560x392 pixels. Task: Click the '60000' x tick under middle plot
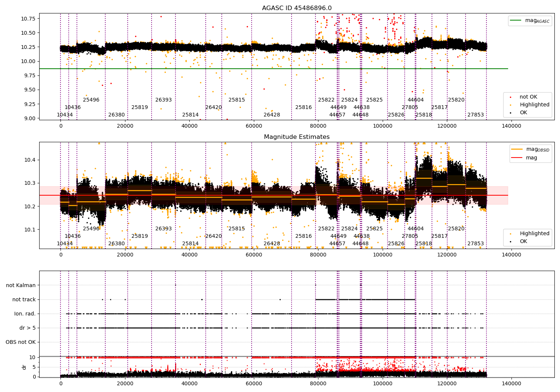[254, 255]
